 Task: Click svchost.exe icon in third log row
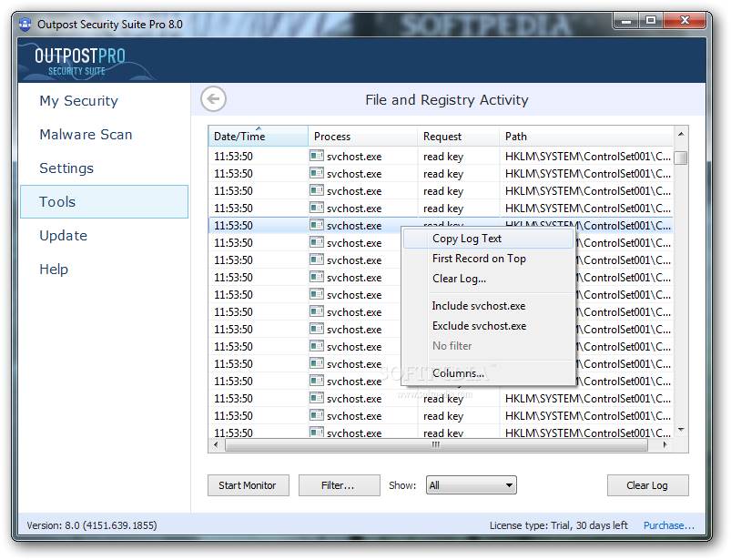click(317, 190)
